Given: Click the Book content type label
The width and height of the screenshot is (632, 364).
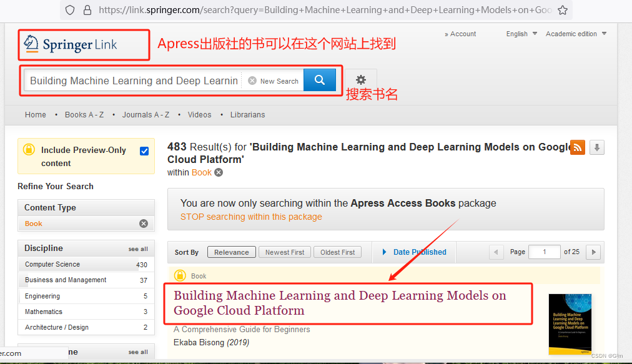Looking at the screenshot, I should point(34,224).
